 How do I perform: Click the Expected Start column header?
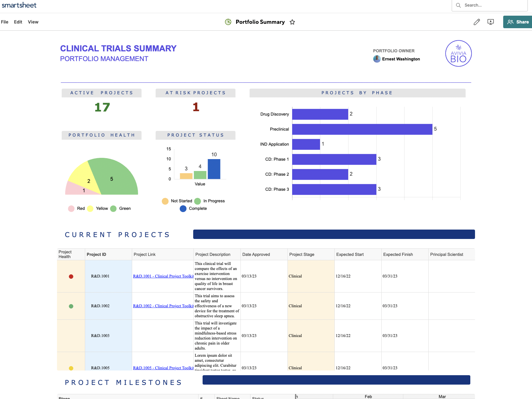(x=358, y=254)
